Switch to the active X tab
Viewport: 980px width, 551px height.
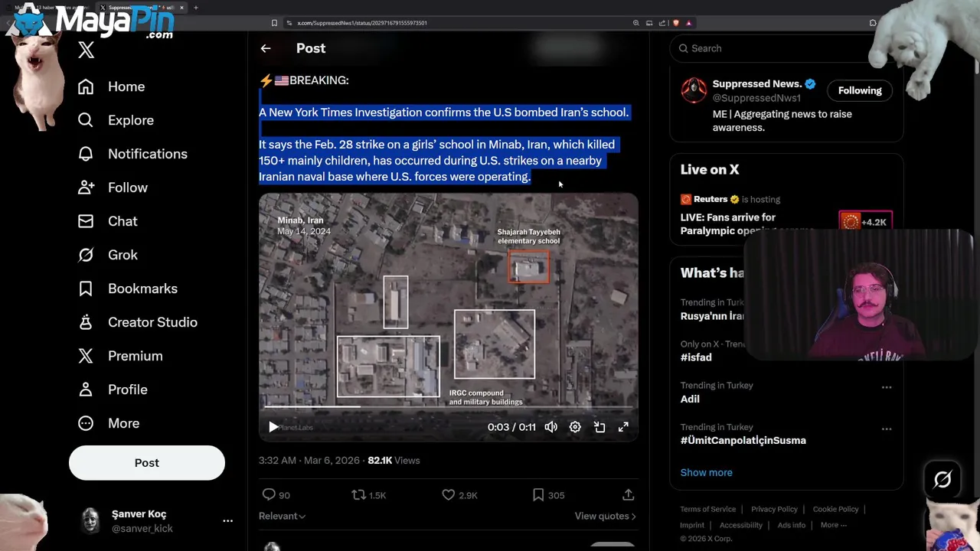coord(142,8)
